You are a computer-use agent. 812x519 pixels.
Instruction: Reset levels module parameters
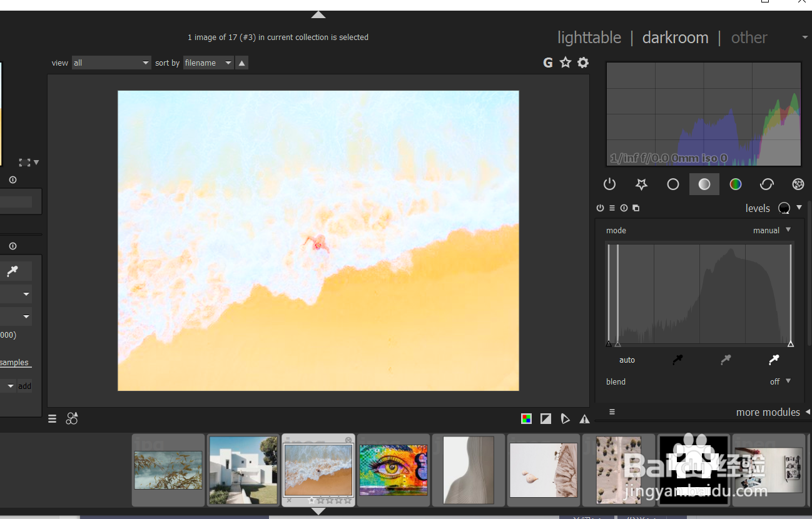(x=624, y=208)
